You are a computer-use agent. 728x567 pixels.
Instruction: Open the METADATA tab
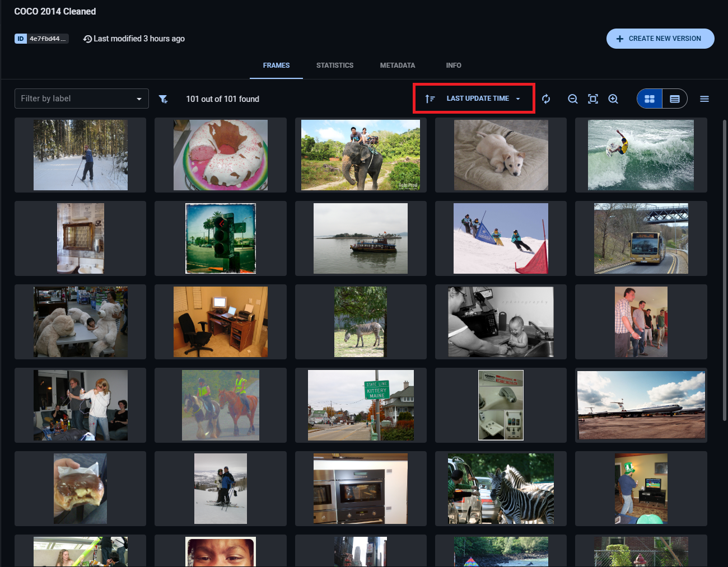(x=398, y=65)
